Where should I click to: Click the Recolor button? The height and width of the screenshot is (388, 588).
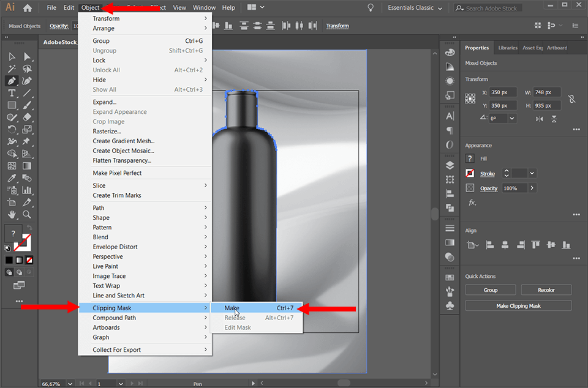(546, 290)
